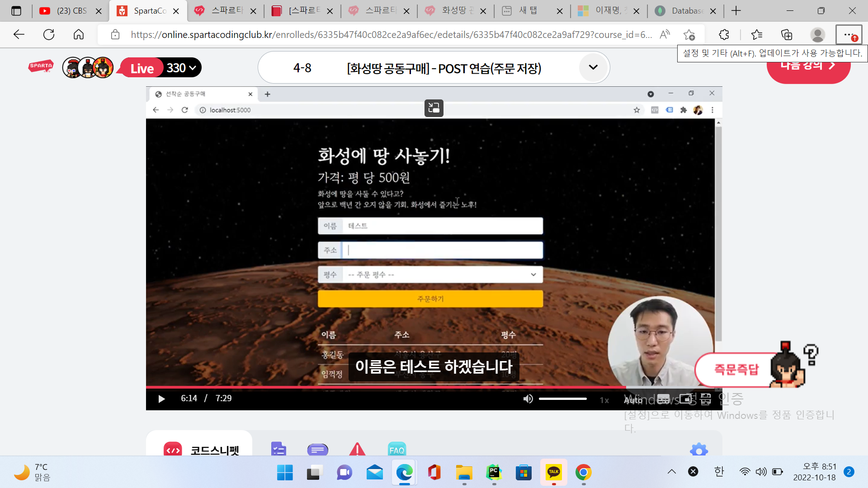Play the lecture video

(x=161, y=399)
